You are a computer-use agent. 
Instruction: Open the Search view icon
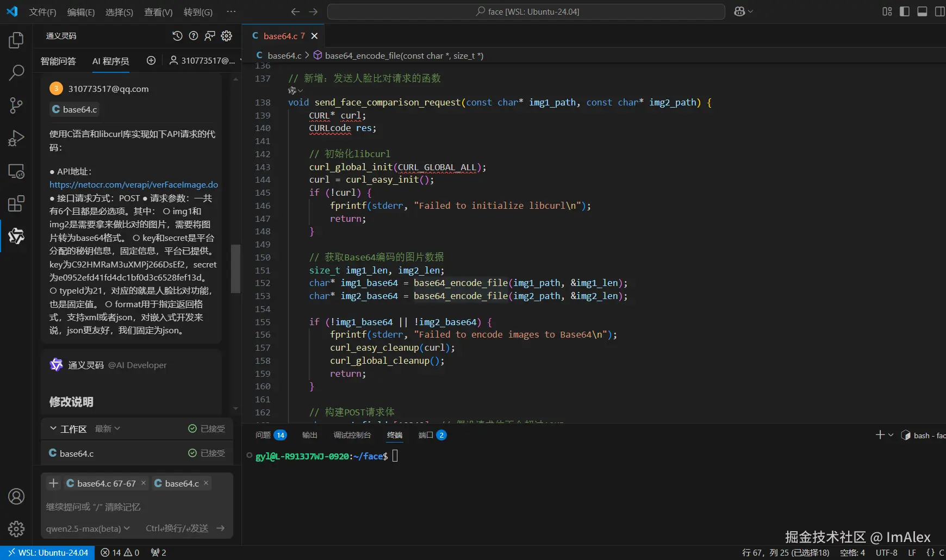tap(16, 72)
